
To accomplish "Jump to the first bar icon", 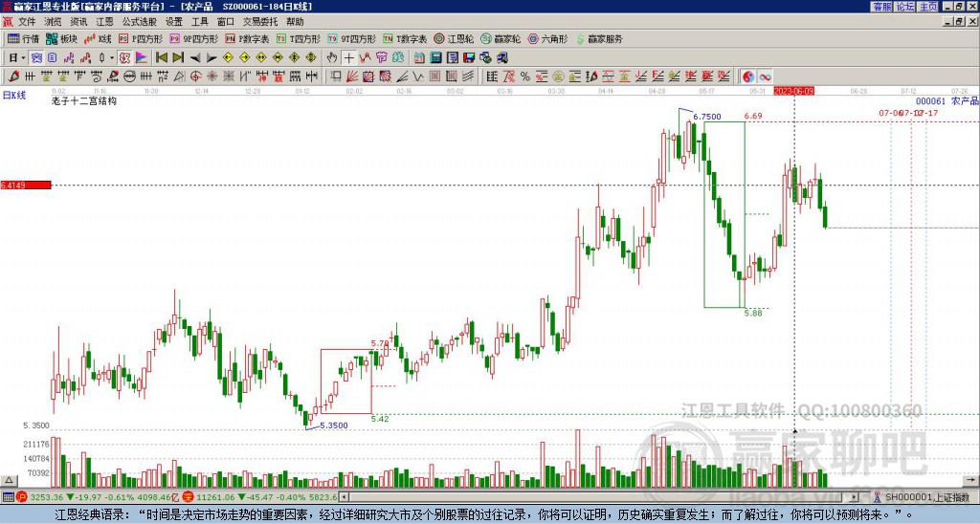I will (x=161, y=58).
